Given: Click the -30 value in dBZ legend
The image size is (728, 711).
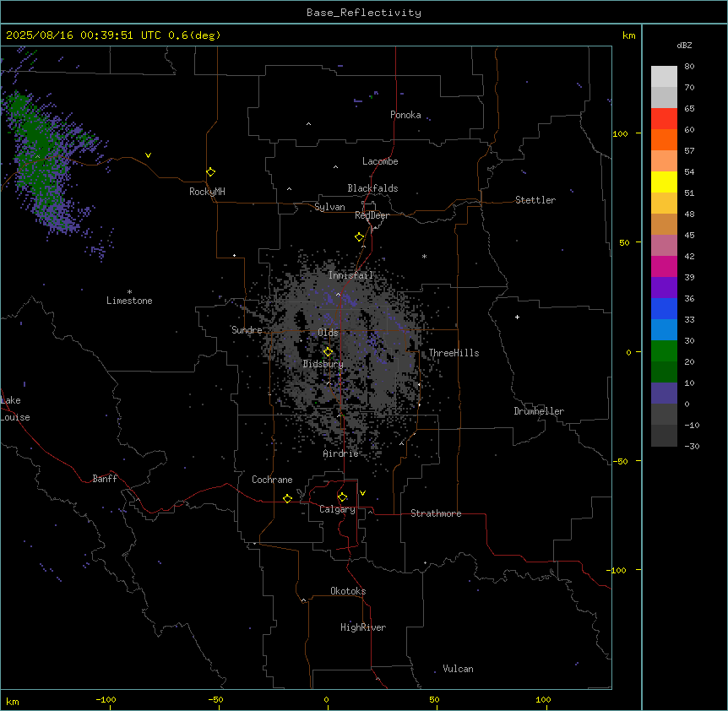Looking at the screenshot, I should point(692,446).
